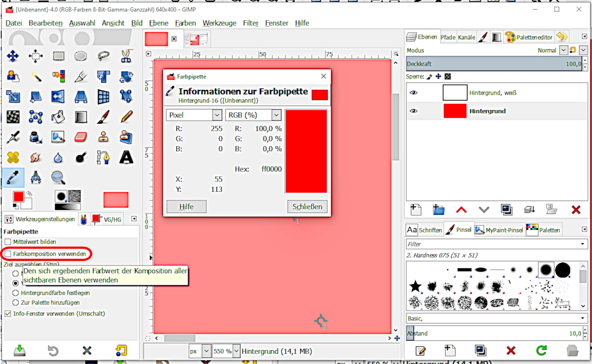The image size is (592, 364).
Task: Hide the Hintergrund, weiß layer
Action: [414, 93]
